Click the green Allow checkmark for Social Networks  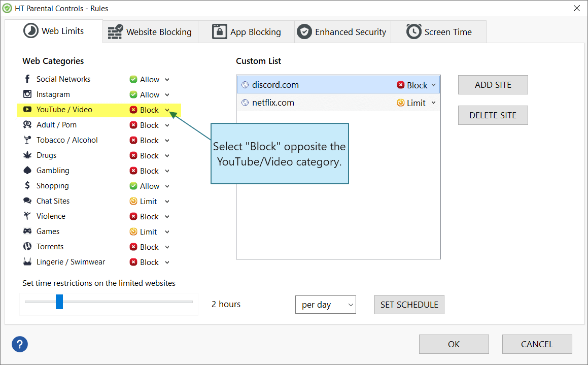coord(133,79)
